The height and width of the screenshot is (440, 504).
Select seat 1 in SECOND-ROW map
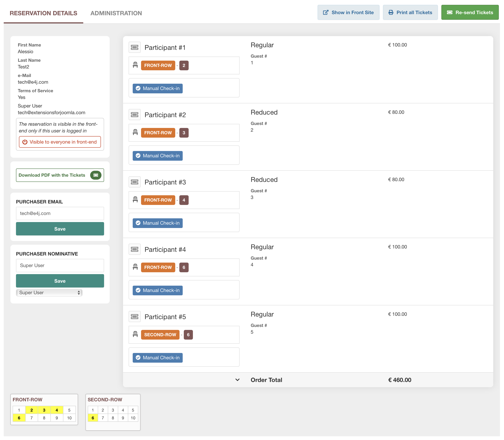[x=93, y=410]
